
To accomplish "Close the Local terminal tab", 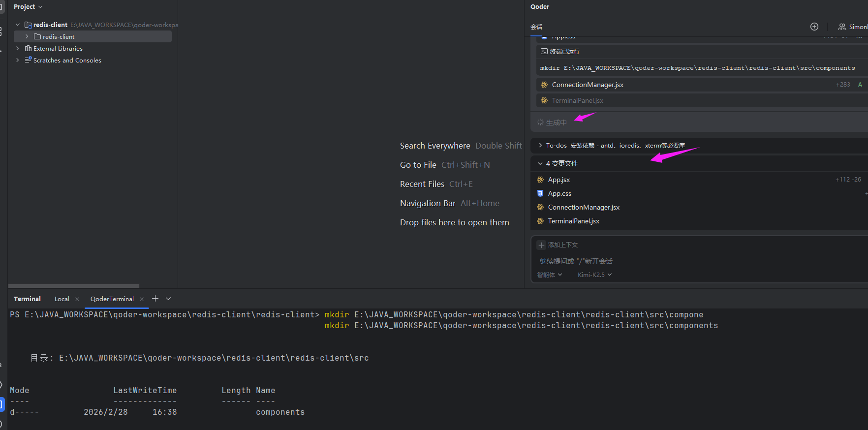I will [x=77, y=299].
